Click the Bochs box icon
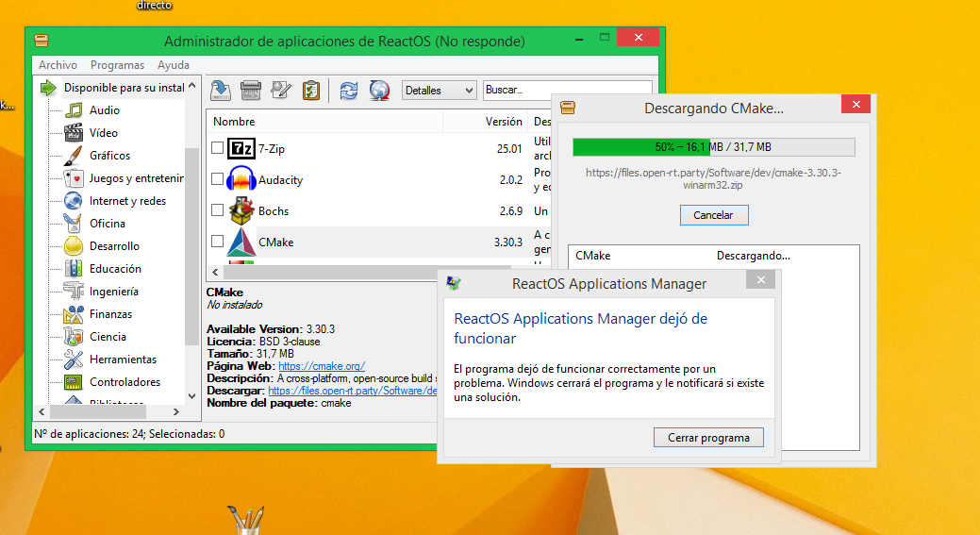The height and width of the screenshot is (535, 980). (242, 210)
